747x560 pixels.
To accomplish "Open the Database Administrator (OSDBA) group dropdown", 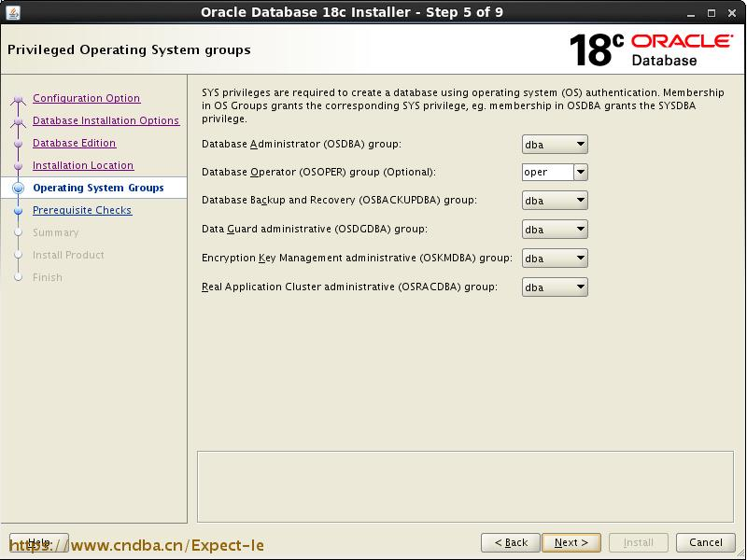I will click(x=580, y=143).
